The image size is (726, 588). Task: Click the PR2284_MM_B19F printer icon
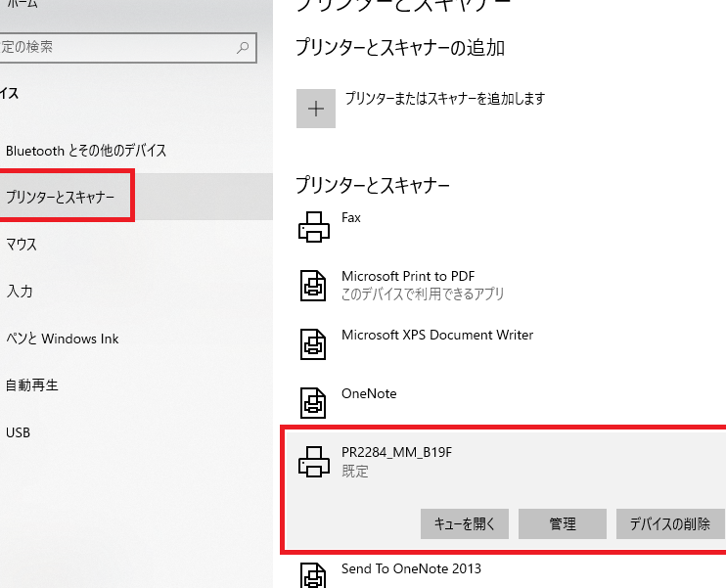(313, 461)
